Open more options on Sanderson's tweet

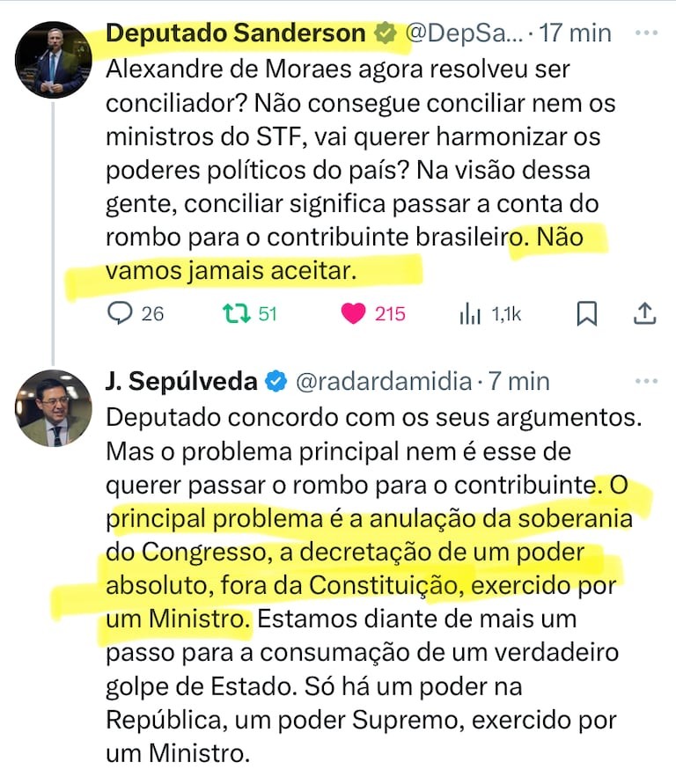(x=646, y=33)
